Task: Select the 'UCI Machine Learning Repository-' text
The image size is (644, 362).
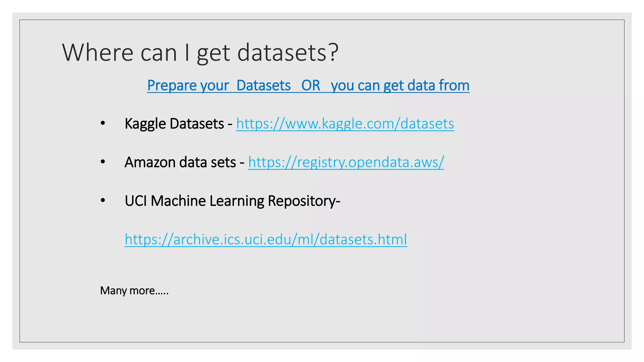Action: 232,201
